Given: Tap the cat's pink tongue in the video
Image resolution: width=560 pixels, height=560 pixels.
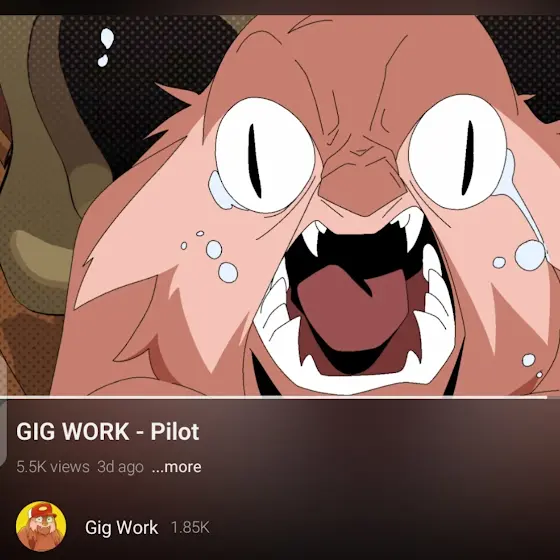Looking at the screenshot, I should coord(352,311).
